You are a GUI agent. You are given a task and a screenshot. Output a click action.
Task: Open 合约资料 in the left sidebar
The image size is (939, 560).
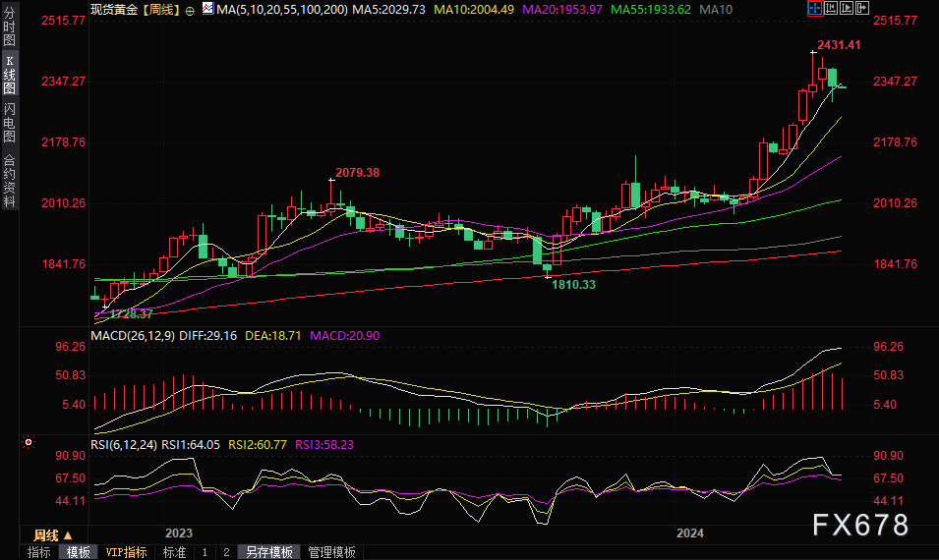[x=9, y=180]
